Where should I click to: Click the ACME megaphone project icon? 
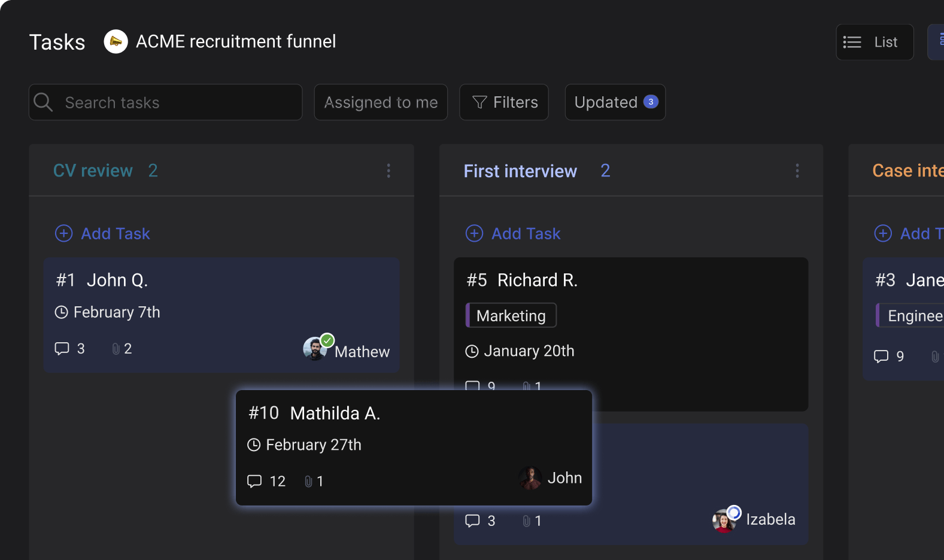coord(116,41)
